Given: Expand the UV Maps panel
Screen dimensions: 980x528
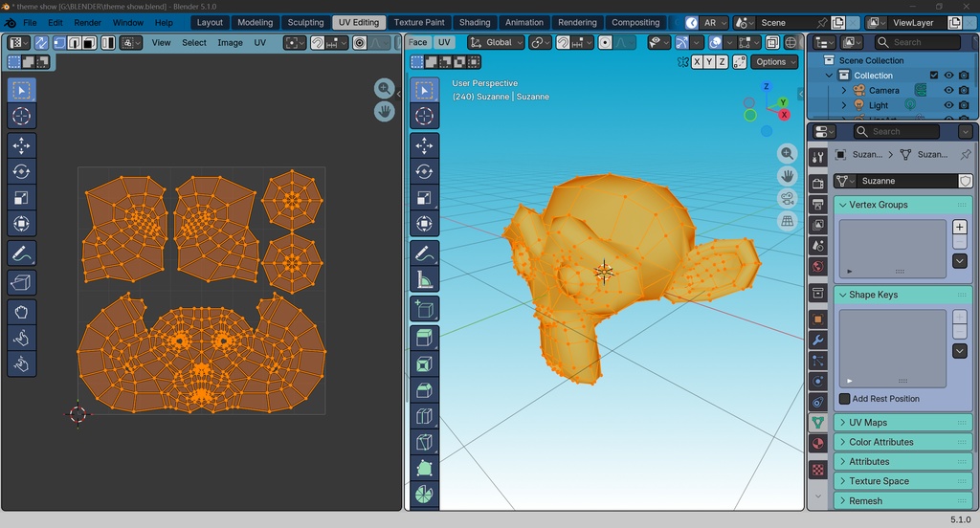Looking at the screenshot, I should pyautogui.click(x=903, y=423).
